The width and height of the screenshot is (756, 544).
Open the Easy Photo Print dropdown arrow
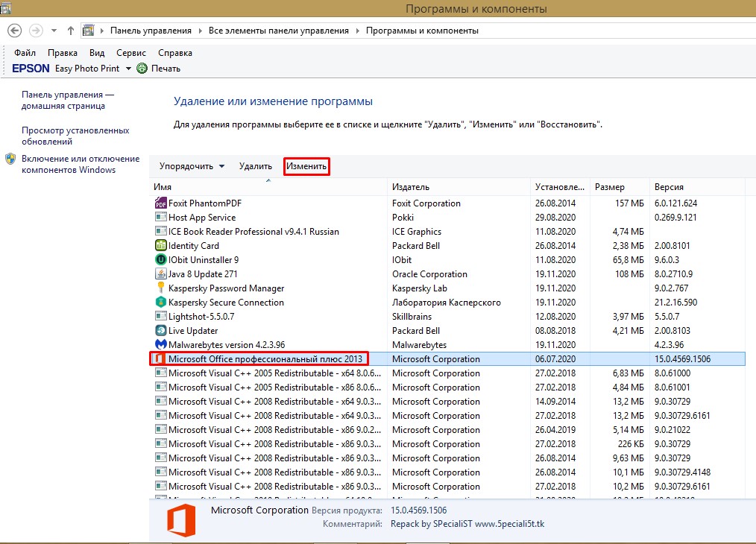(128, 69)
